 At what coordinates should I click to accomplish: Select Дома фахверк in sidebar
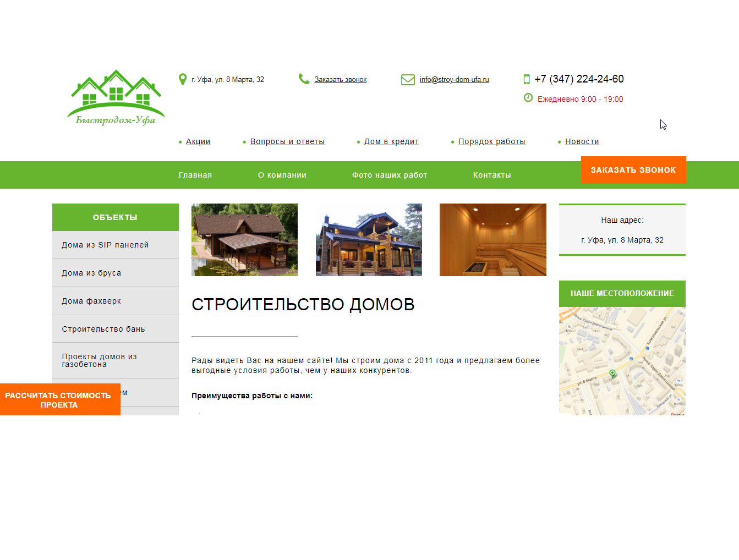pos(116,301)
